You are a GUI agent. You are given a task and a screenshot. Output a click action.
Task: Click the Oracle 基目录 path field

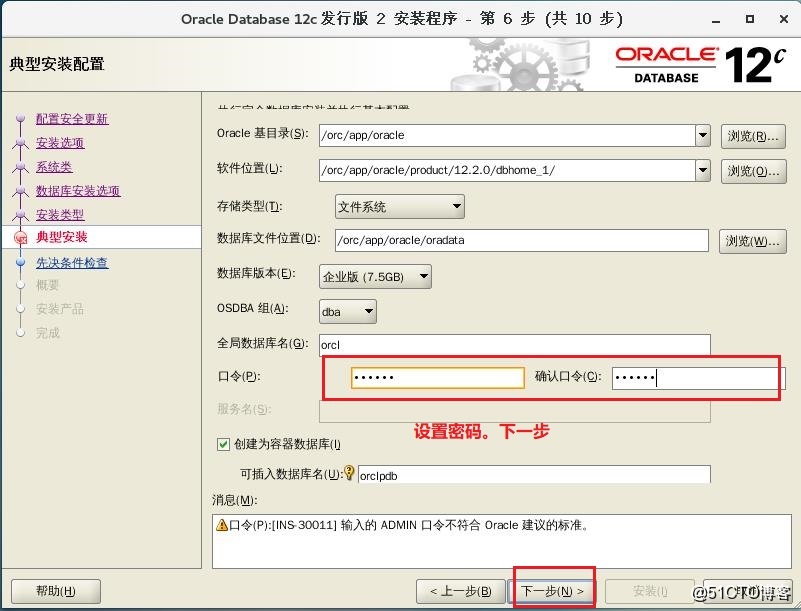(507, 135)
